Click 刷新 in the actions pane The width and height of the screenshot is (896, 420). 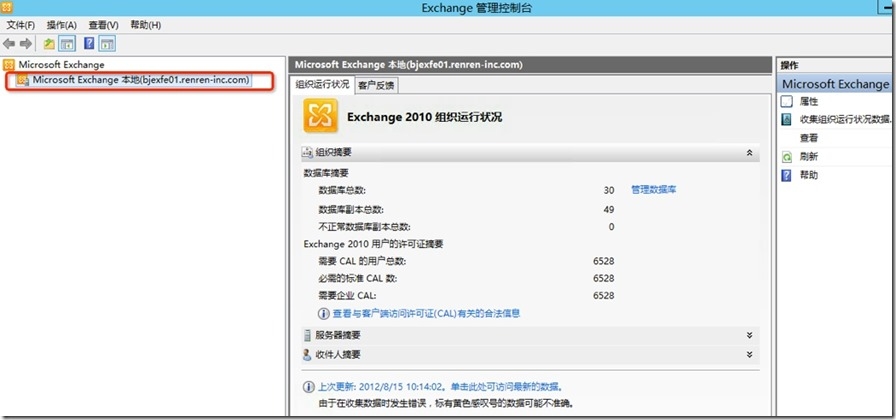tap(809, 157)
